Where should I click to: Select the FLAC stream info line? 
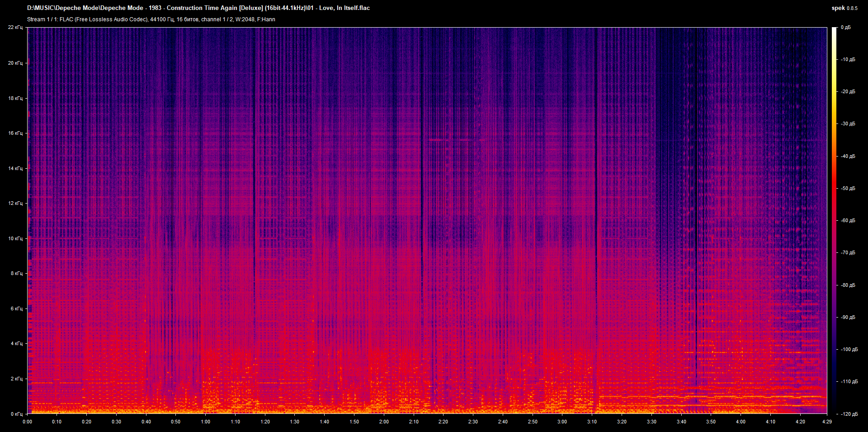151,19
